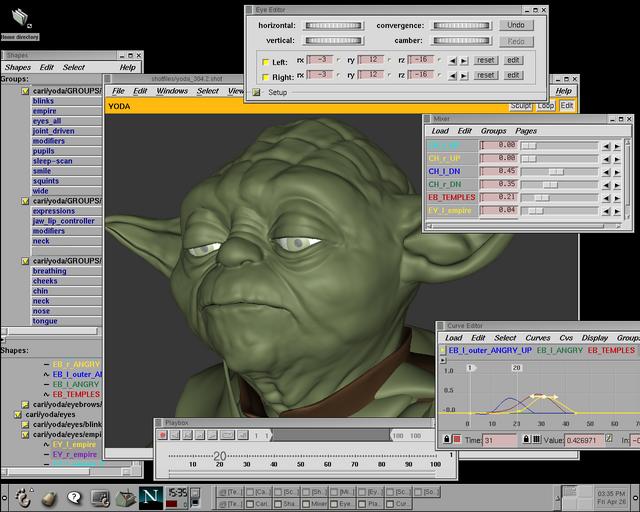Adjust the CH_l_DN slider in Mixer
Viewport: 640px width, 512px height.
coord(555,171)
